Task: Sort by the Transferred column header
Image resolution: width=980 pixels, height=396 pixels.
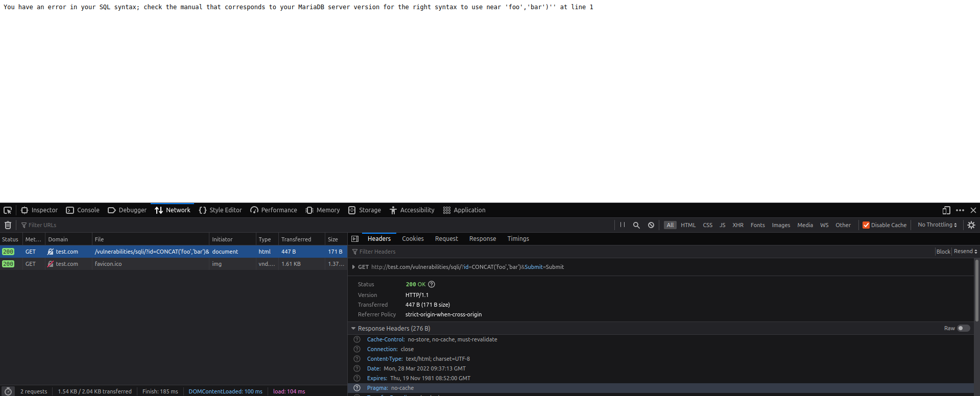Action: point(301,239)
